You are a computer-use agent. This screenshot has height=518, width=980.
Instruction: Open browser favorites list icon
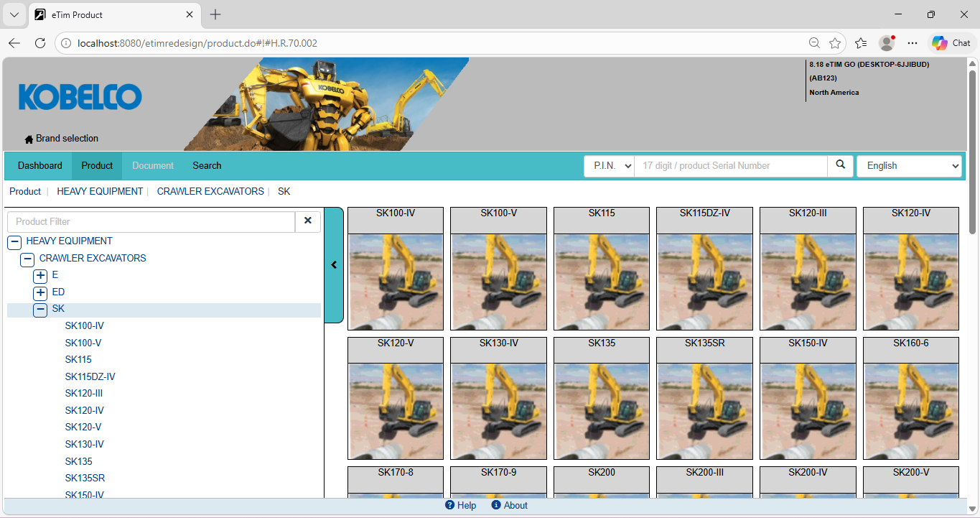pos(862,43)
